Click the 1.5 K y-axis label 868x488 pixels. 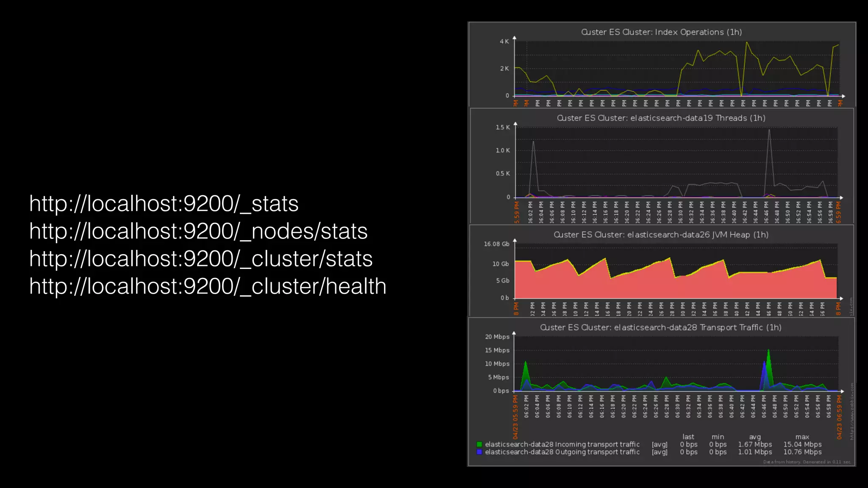pyautogui.click(x=503, y=128)
